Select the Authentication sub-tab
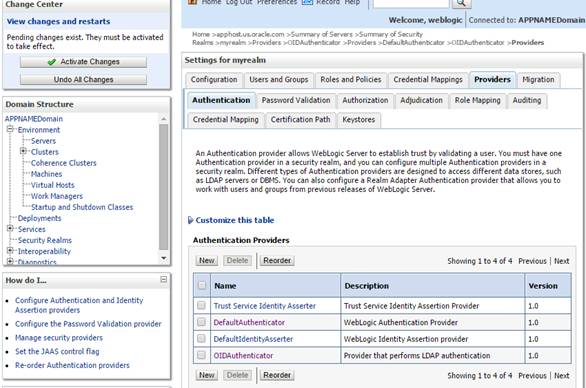The width and height of the screenshot is (586, 388). coord(221,100)
